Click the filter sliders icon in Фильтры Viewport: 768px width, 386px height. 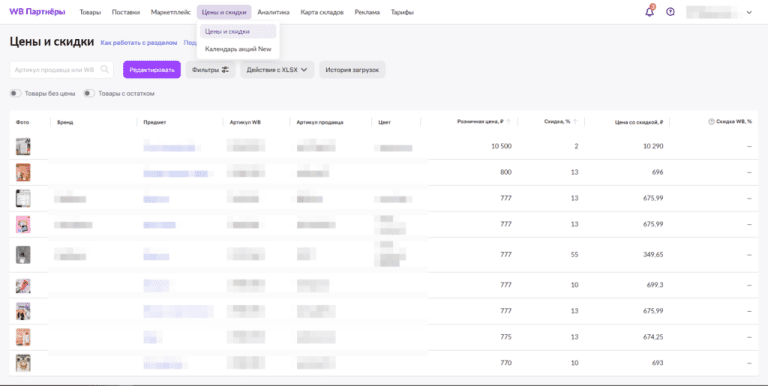(225, 70)
